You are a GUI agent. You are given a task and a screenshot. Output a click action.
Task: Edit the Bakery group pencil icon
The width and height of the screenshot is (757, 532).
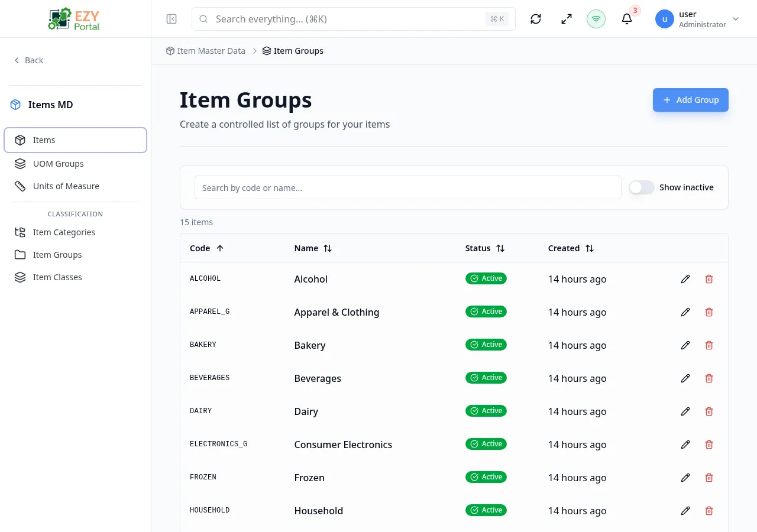tap(685, 345)
